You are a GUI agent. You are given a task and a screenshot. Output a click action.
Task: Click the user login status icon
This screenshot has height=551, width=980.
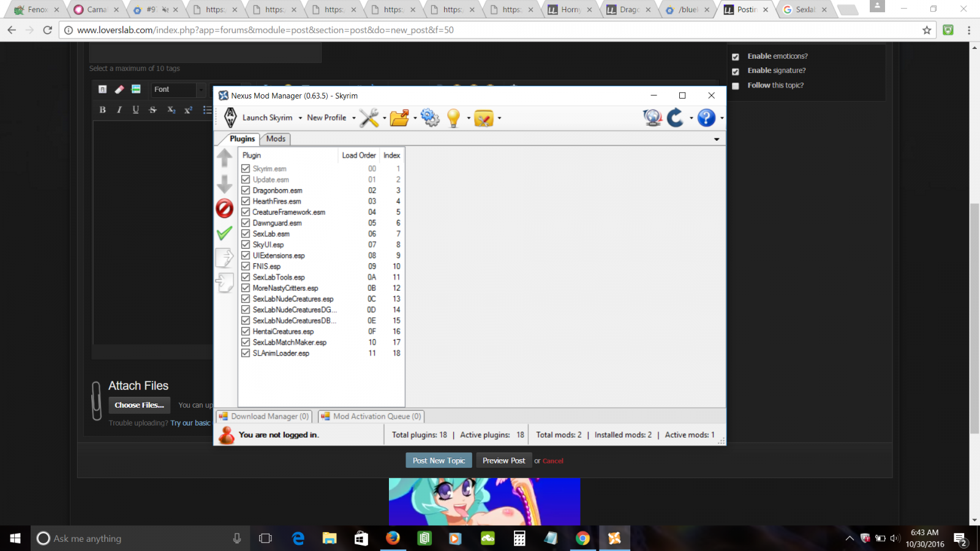click(x=227, y=435)
